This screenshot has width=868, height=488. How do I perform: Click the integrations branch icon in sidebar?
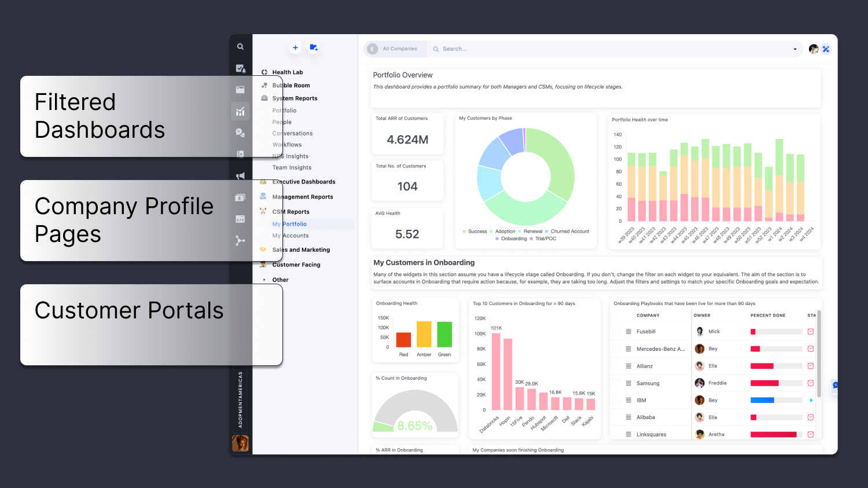click(x=241, y=240)
